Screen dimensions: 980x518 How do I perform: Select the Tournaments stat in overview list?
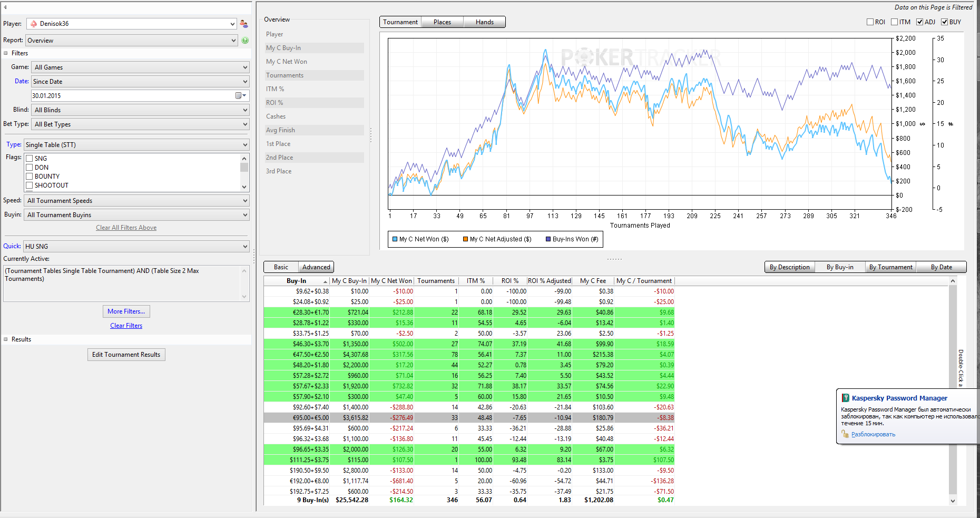314,75
